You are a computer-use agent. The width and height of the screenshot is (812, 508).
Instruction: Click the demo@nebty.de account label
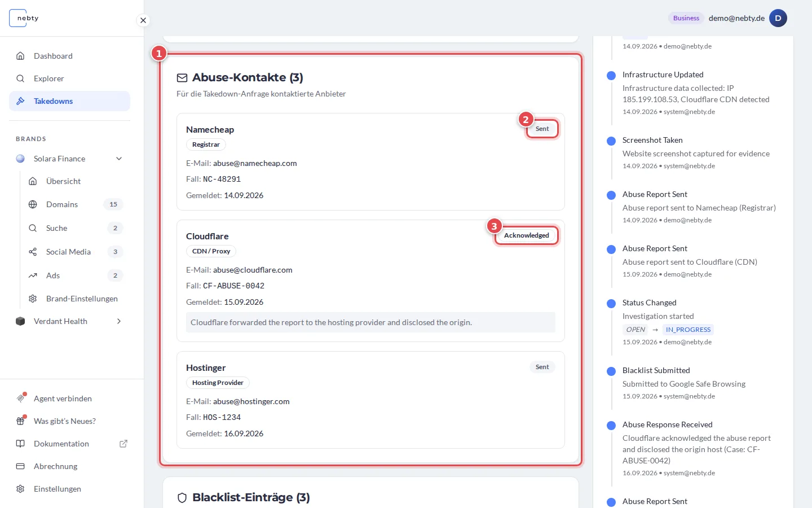pyautogui.click(x=736, y=18)
